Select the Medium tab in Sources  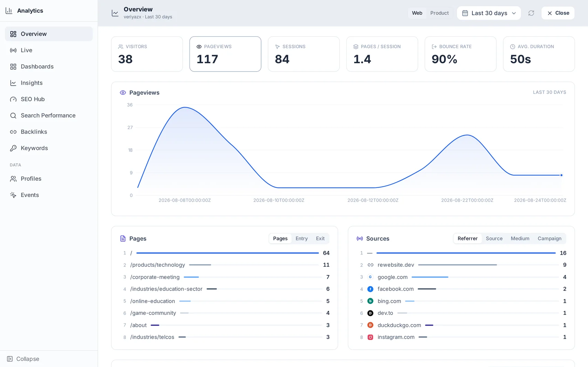pyautogui.click(x=520, y=238)
